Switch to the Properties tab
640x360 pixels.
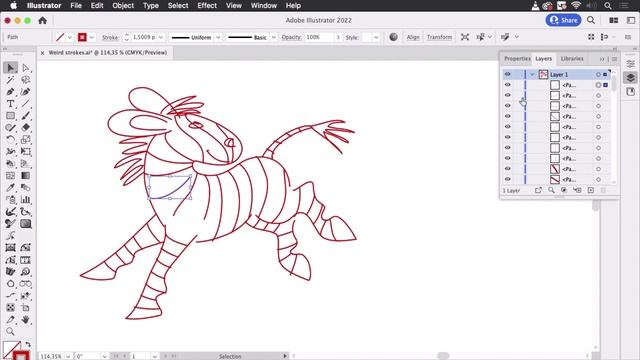tap(517, 59)
